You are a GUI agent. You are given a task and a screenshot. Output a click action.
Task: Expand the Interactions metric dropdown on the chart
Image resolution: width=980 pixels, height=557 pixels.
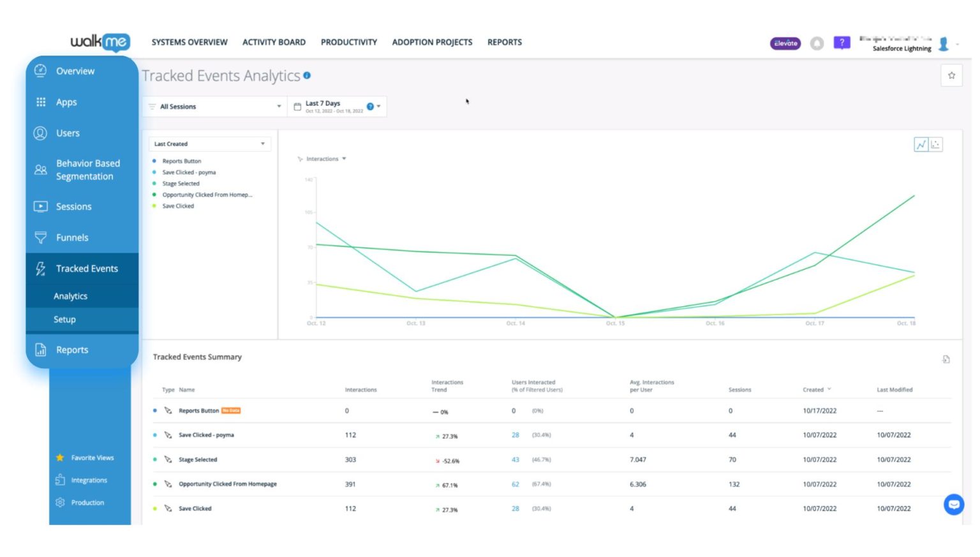pyautogui.click(x=325, y=159)
